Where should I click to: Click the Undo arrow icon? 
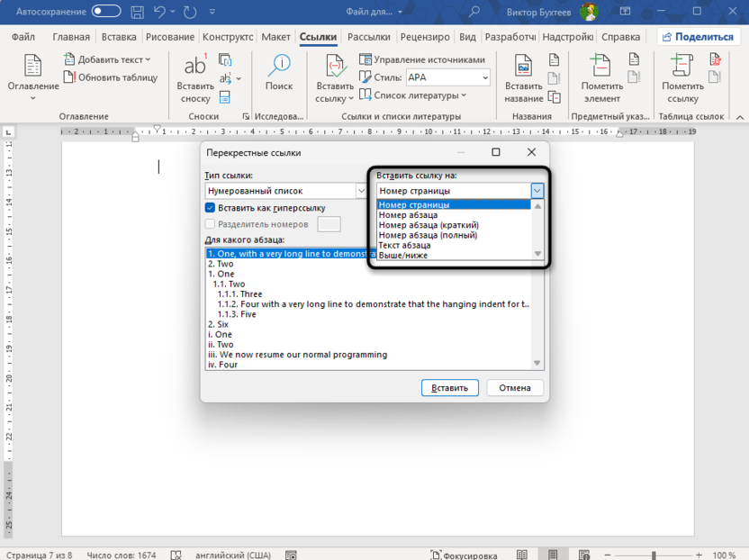click(x=160, y=12)
